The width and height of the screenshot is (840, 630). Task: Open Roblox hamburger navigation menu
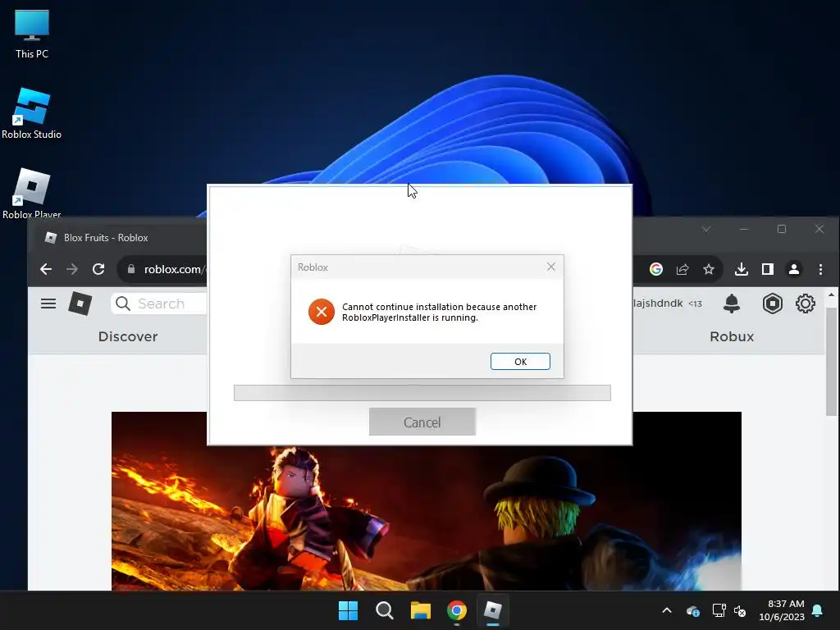(48, 304)
